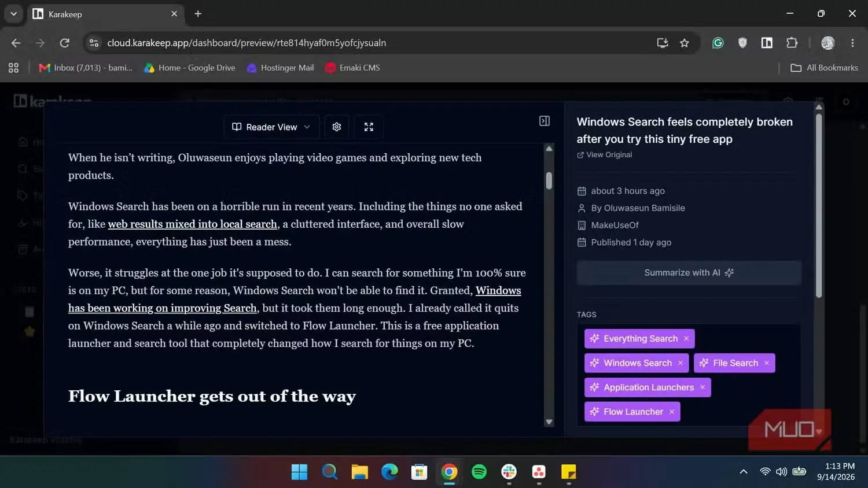Image resolution: width=868 pixels, height=488 pixels.
Task: Collapse the details side panel
Action: click(x=545, y=121)
